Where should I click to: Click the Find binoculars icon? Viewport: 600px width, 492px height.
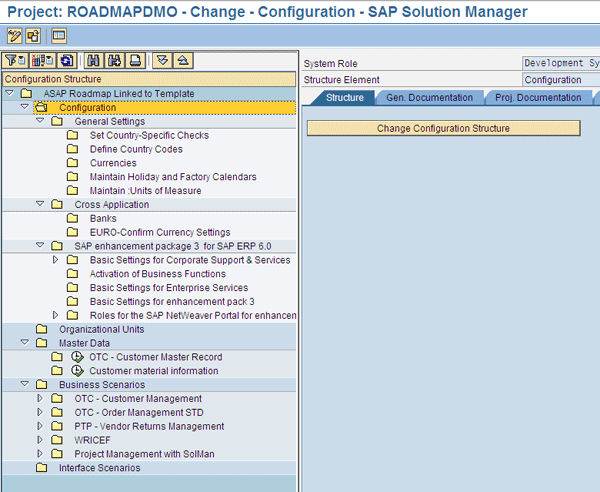93,60
